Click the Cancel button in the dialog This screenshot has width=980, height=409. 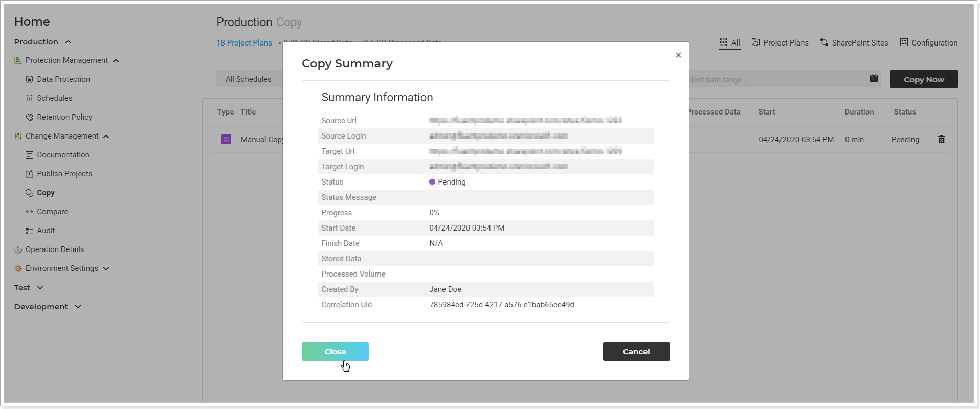[x=636, y=351]
